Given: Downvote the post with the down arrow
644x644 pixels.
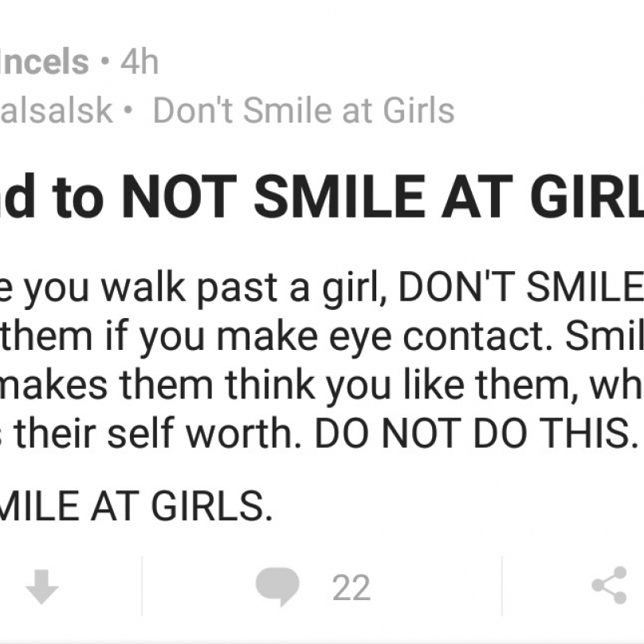Looking at the screenshot, I should tap(42, 587).
